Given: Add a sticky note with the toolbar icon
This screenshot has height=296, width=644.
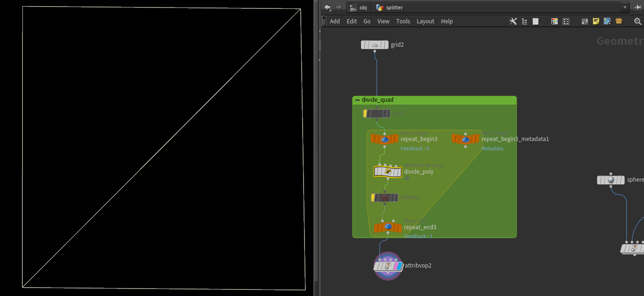Looking at the screenshot, I should pyautogui.click(x=596, y=21).
